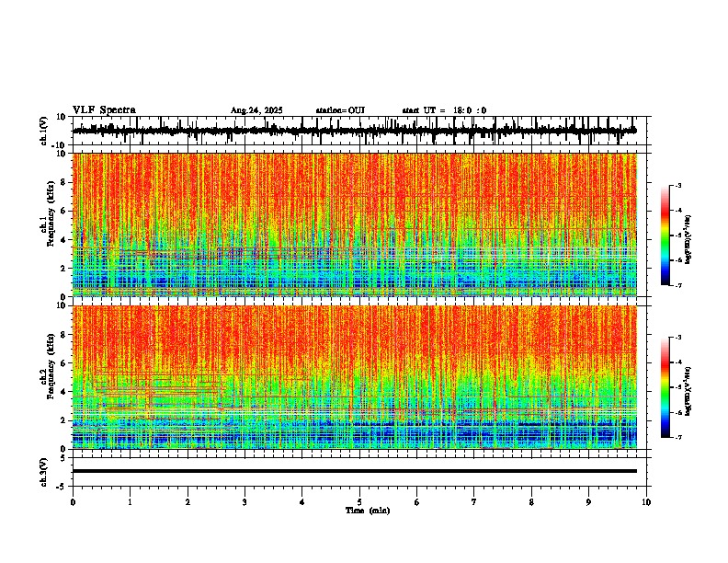
Task: Click the flat ch.3 voltage trace
Action: pyautogui.click(x=355, y=471)
